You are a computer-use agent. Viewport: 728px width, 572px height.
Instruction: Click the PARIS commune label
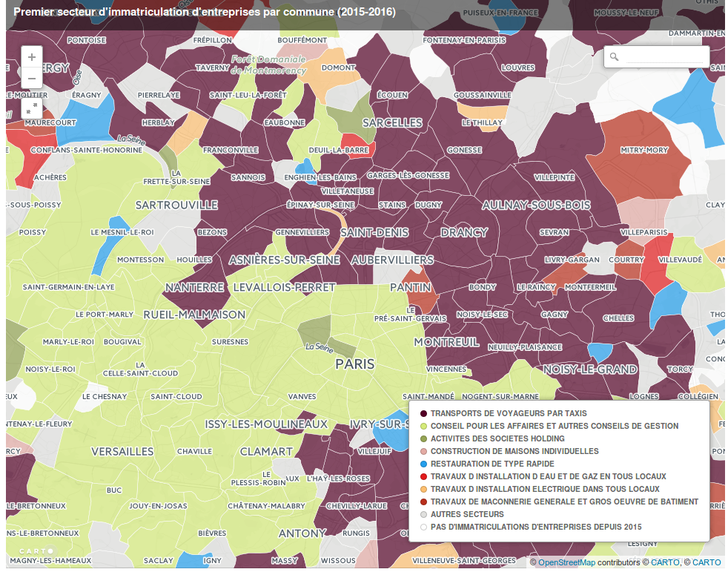354,364
